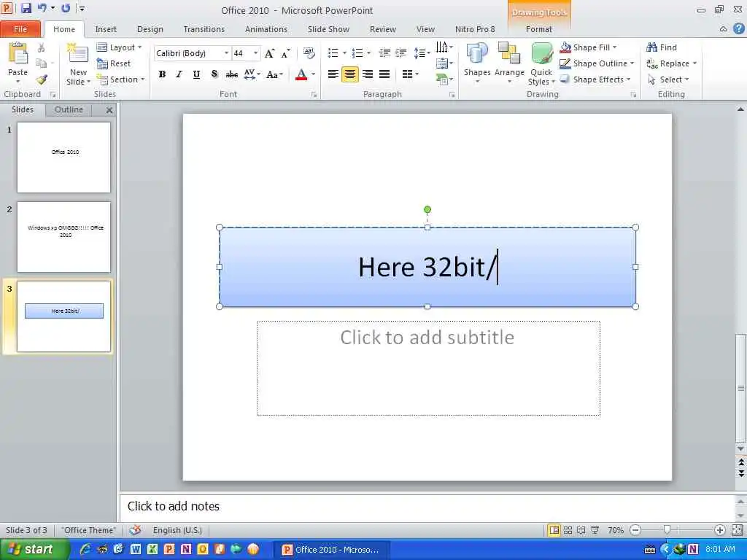The height and width of the screenshot is (560, 747).
Task: Align text left
Action: tap(333, 74)
